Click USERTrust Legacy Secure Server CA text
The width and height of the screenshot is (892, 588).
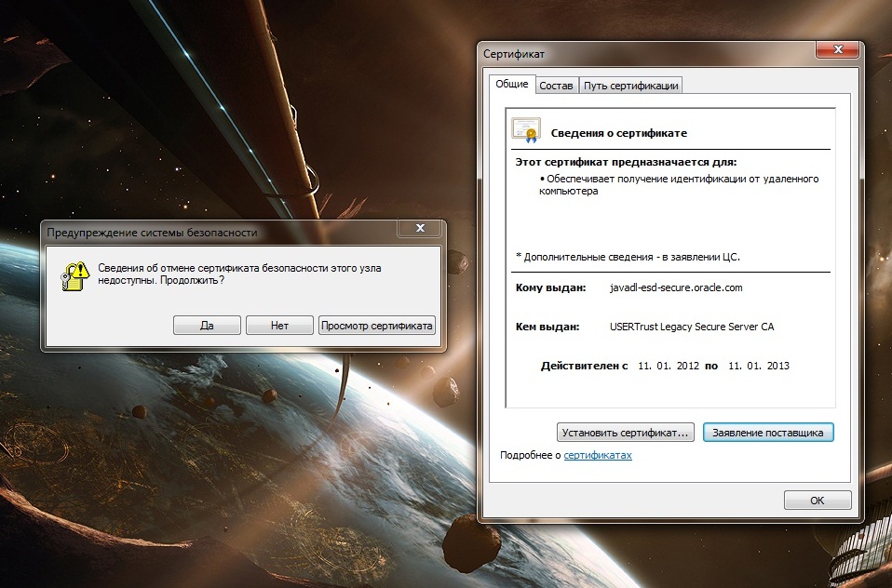[x=692, y=327]
